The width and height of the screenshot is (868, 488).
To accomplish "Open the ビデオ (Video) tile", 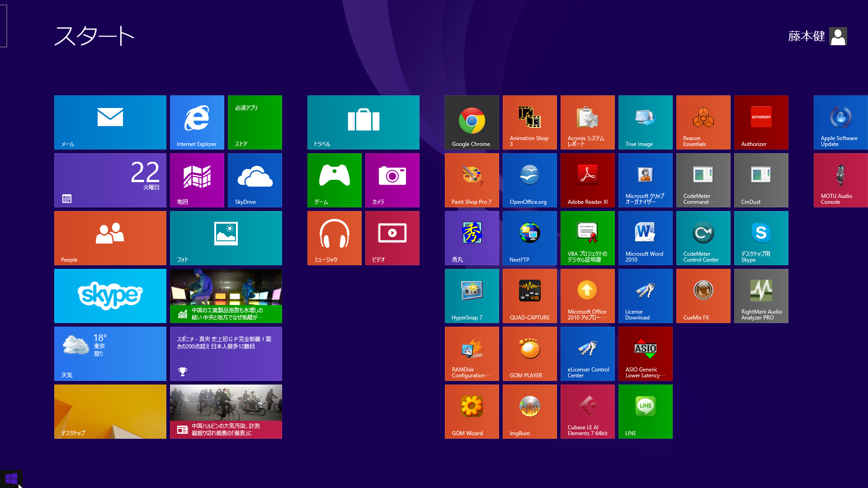I will tap(392, 238).
